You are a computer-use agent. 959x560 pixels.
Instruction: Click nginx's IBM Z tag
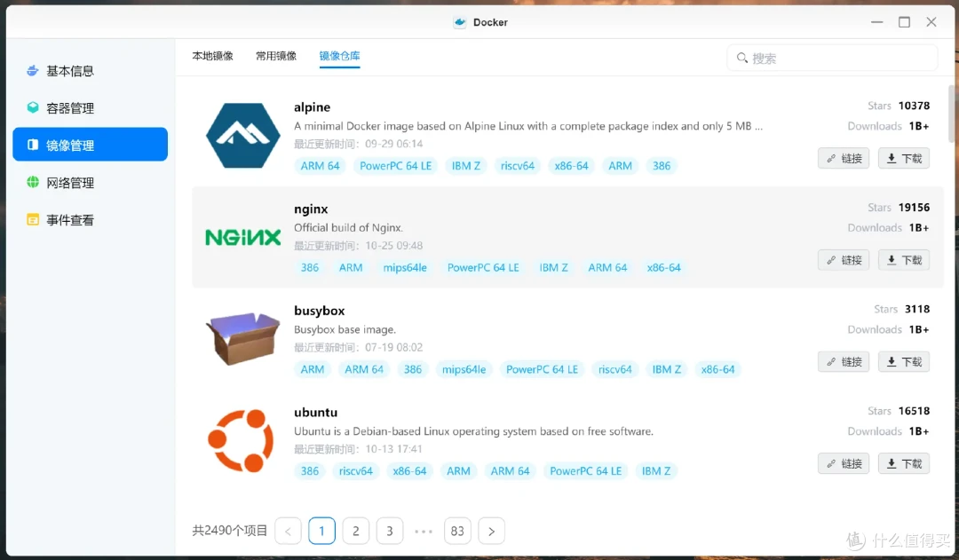point(553,267)
